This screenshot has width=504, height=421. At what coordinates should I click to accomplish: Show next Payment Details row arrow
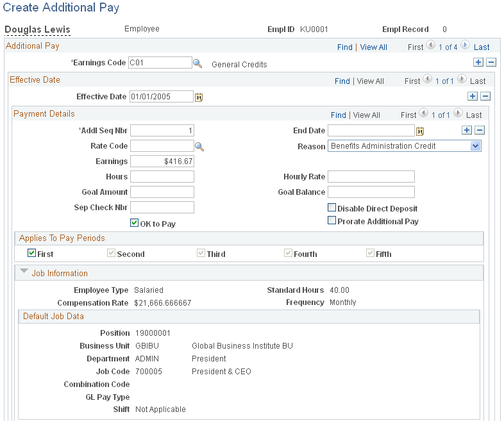[x=458, y=113]
